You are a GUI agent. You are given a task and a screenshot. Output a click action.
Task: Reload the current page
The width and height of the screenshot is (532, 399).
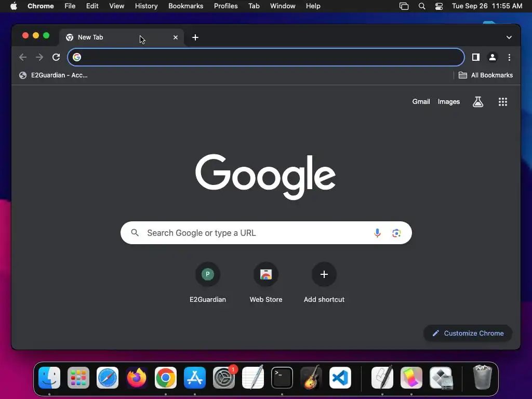pyautogui.click(x=56, y=57)
